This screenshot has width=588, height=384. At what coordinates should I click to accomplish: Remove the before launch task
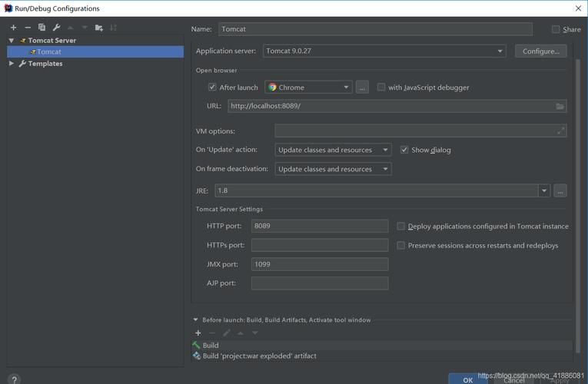[212, 333]
